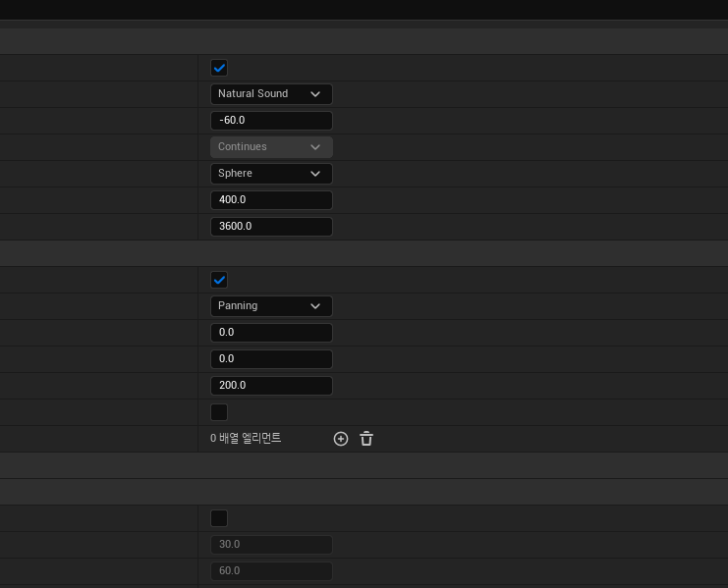Select the '0 배열 엘리먼트' text
This screenshot has height=588, width=728.
246,438
